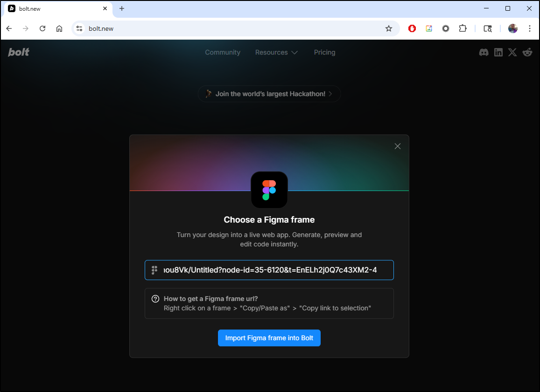Click the Choose a Figma frame heading

[x=269, y=220]
